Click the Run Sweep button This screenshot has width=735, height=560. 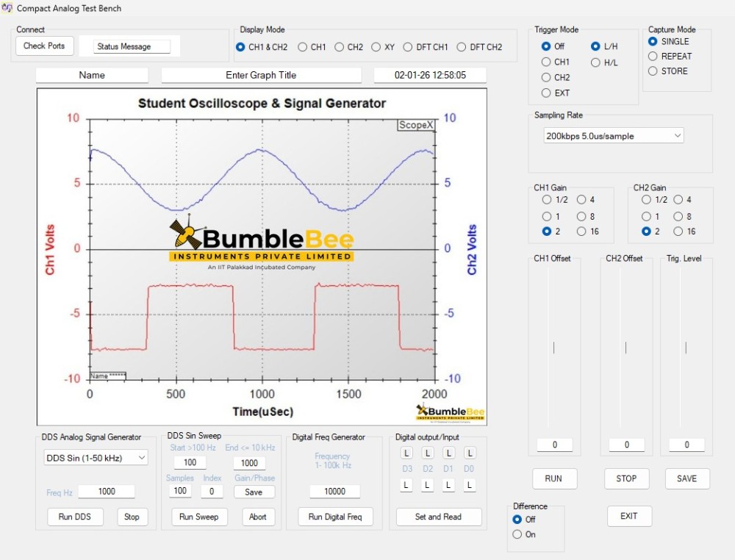(198, 517)
